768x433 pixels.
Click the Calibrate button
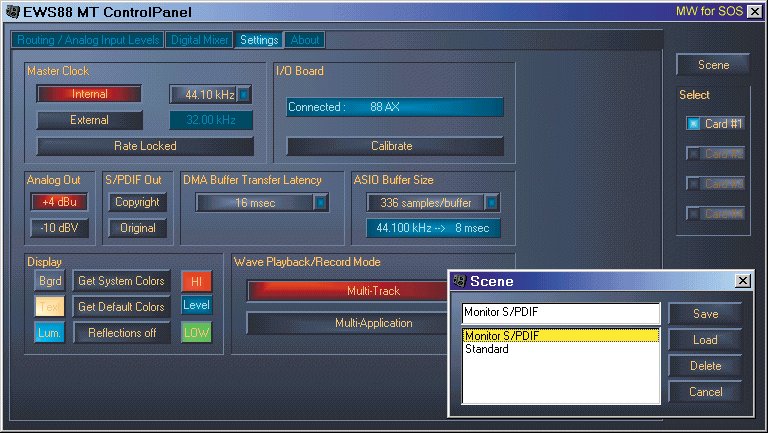tap(395, 146)
